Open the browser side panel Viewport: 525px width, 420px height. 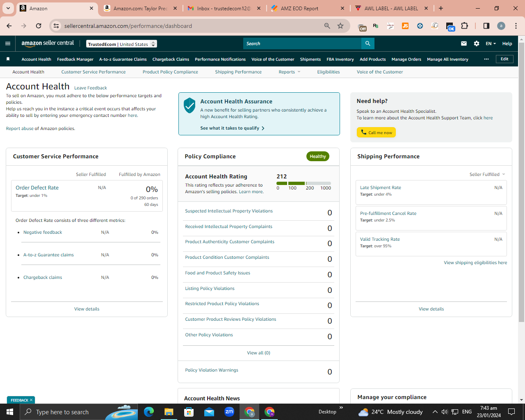486,26
